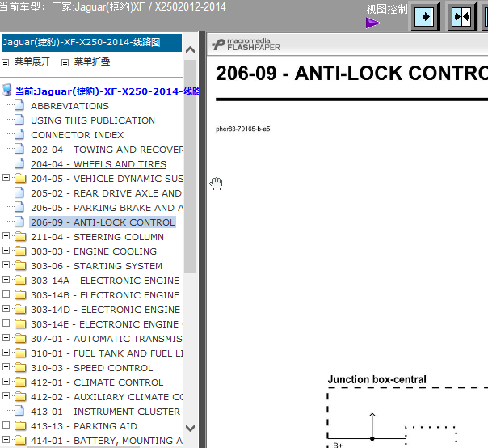
Task: Click 303-06 STARTING SYSTEM label
Action: pyautogui.click(x=96, y=266)
